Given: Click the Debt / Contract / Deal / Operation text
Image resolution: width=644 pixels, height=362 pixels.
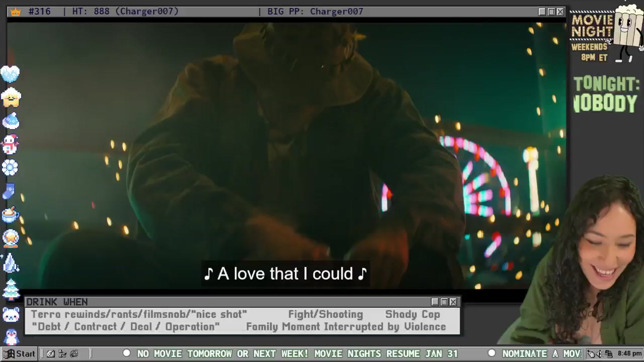Looking at the screenshot, I should pos(126,327).
